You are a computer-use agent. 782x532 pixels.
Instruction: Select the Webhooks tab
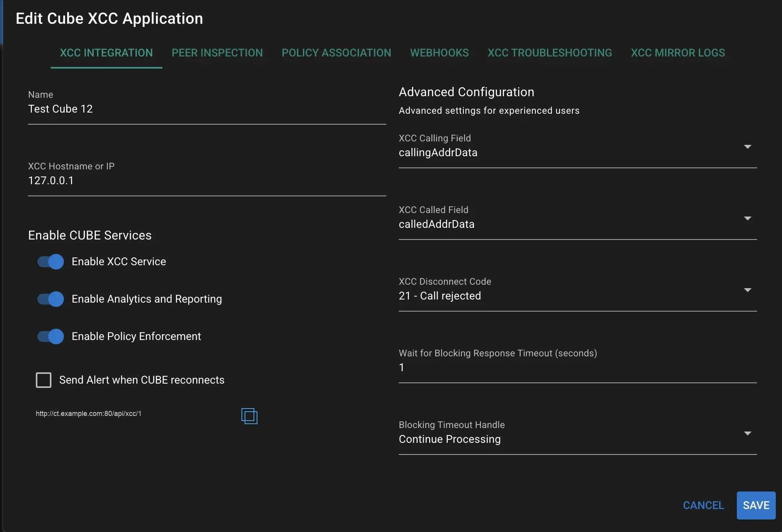(x=439, y=53)
